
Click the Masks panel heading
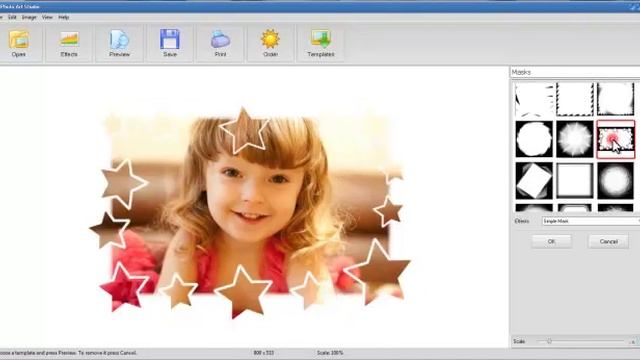tap(521, 72)
